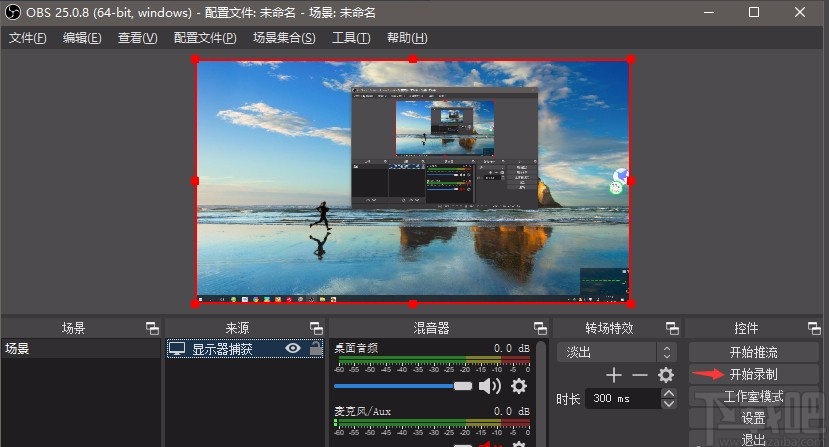Click the 桌面音频 0.0 dB label

click(x=511, y=348)
